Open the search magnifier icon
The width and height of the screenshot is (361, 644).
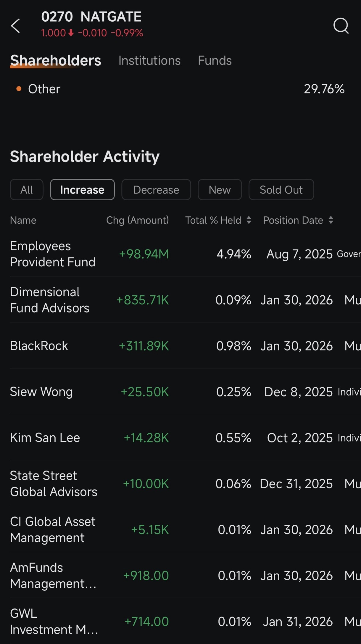[x=341, y=26]
